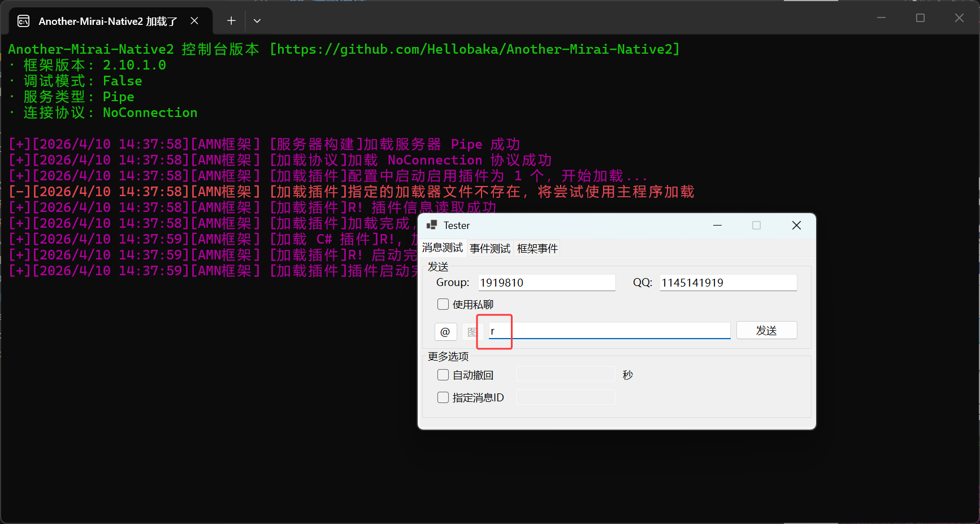Image resolution: width=980 pixels, height=524 pixels.
Task: Click into the QQ number field
Action: [x=727, y=283]
